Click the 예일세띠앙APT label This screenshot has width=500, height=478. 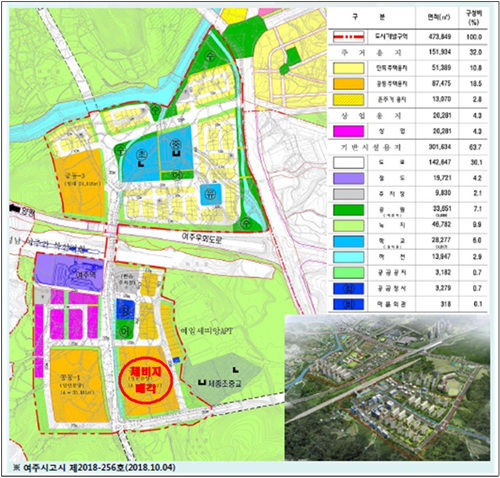(x=206, y=331)
